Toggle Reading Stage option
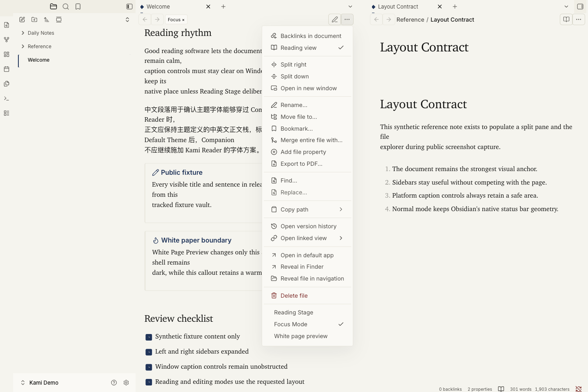 click(307, 312)
